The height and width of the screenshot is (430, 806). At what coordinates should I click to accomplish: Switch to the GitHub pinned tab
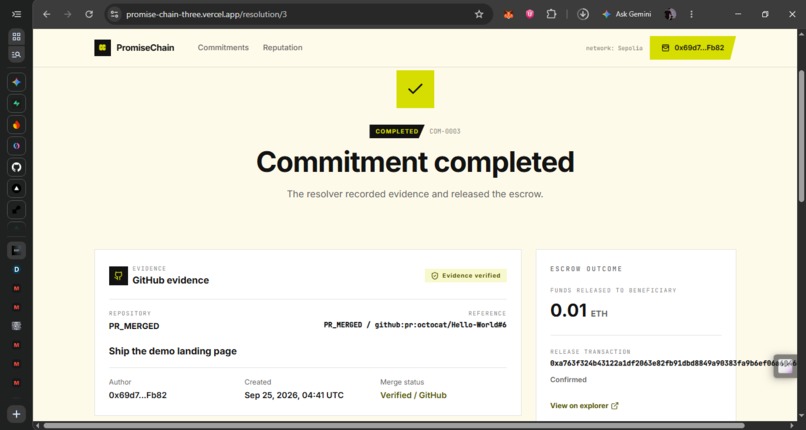pos(16,167)
